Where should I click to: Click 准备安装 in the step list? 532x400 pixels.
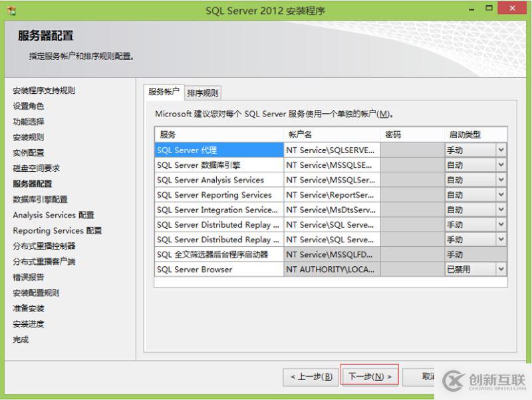tap(29, 308)
